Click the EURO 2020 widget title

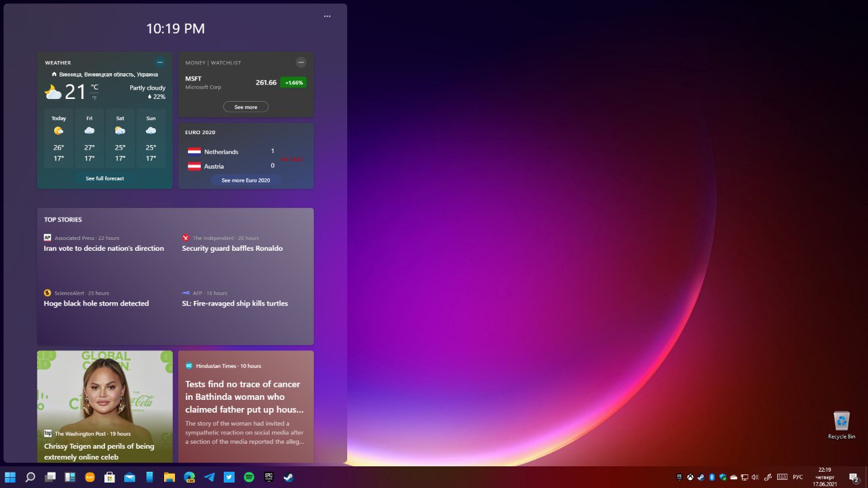coord(200,132)
